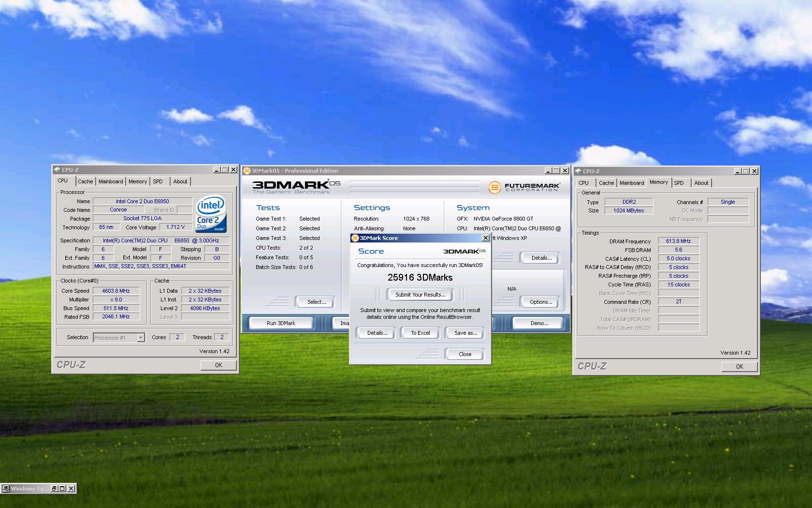The image size is (812, 508).
Task: Click the 3DMark05 main window logo
Action: coord(296,186)
